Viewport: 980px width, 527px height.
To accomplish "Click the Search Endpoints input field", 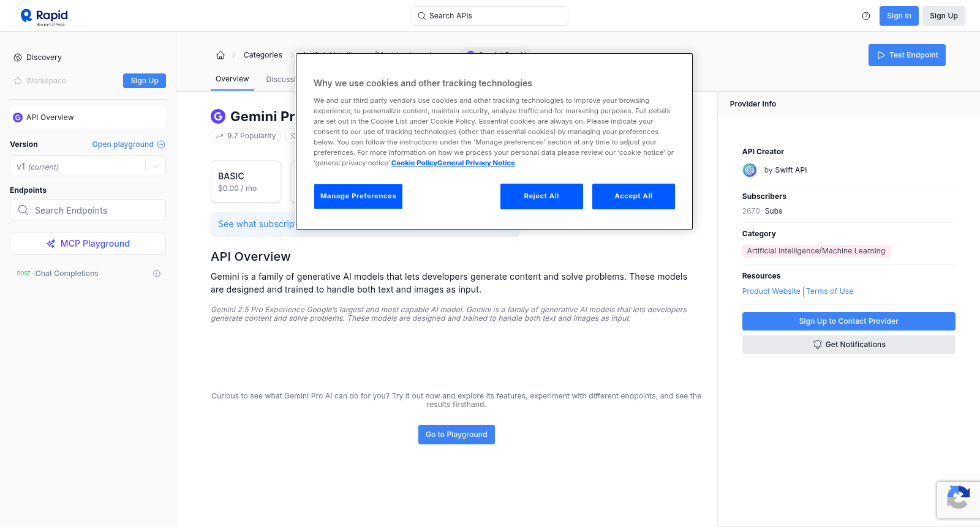I will pyautogui.click(x=88, y=210).
